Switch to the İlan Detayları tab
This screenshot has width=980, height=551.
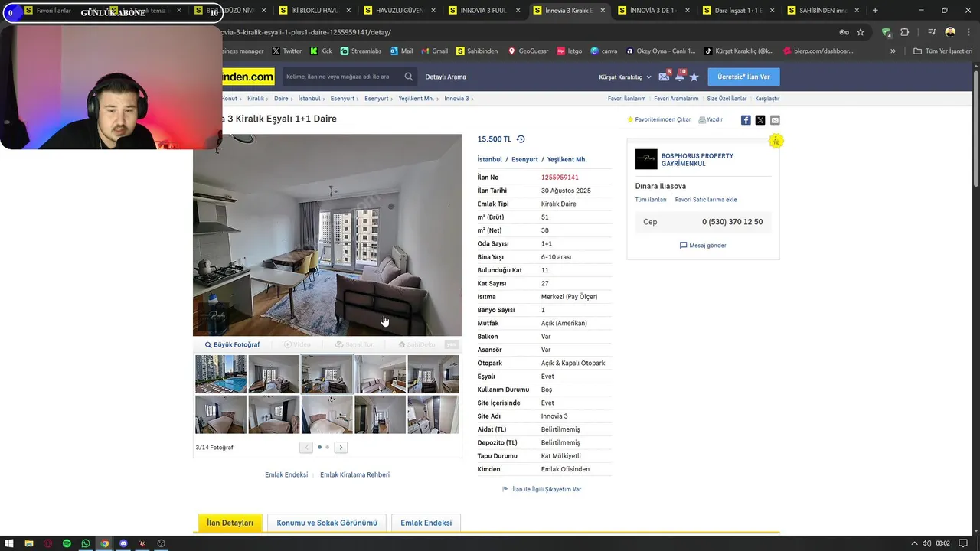[230, 523]
